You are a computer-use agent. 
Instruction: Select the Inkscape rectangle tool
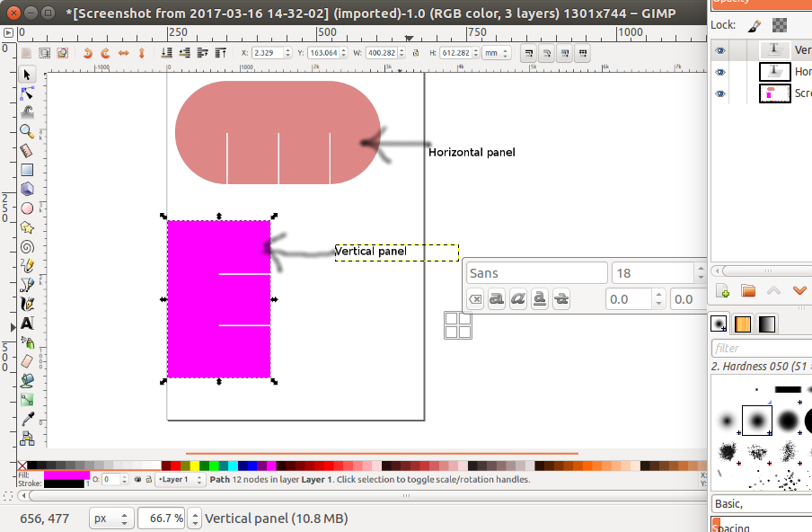[27, 170]
